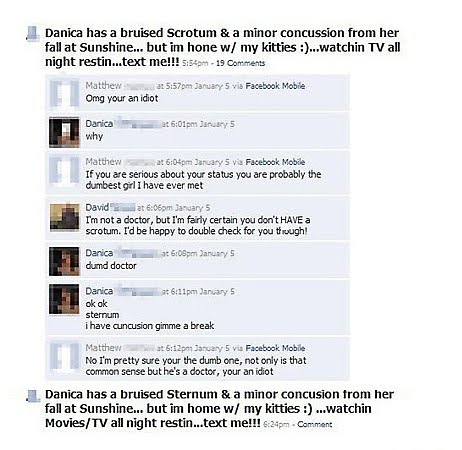
Task: Click the 'Facebook Mobile' link on the 5:57pm comment
Action: [275, 86]
